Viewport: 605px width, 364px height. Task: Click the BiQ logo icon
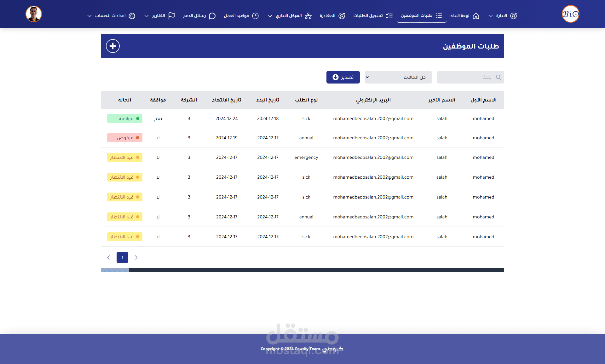570,14
